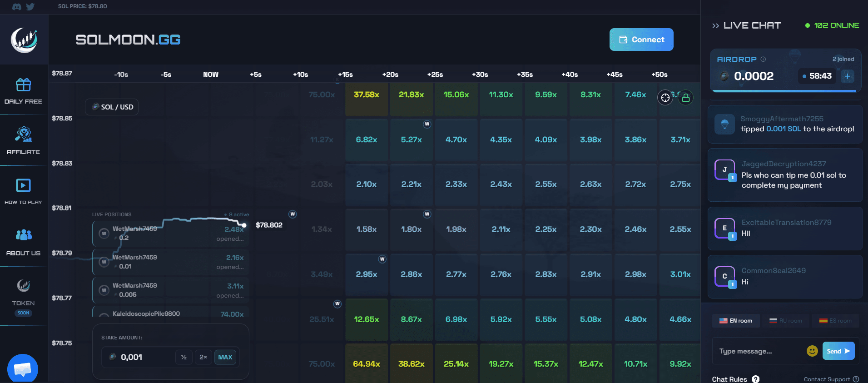Switch to the ES room tab
The width and height of the screenshot is (868, 383).
(835, 321)
